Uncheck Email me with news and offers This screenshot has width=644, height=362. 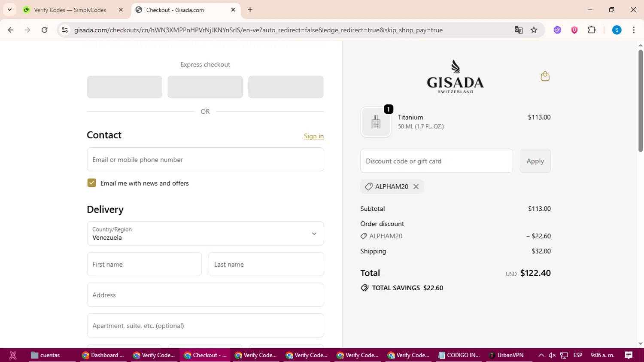pos(91,183)
